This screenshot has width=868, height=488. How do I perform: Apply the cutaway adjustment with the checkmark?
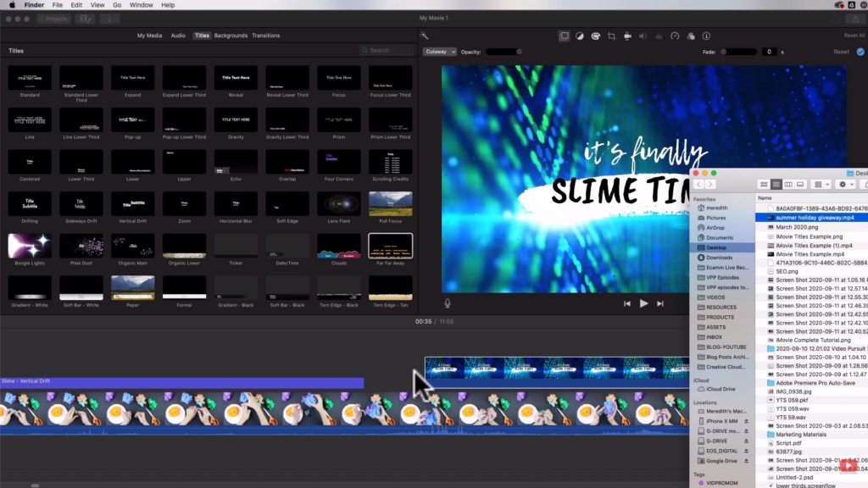(x=860, y=52)
